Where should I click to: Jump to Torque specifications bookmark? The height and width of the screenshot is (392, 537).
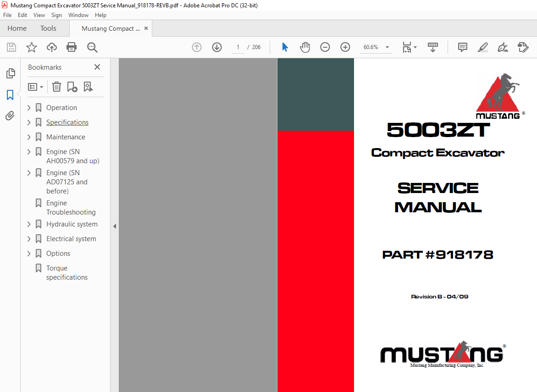[67, 273]
